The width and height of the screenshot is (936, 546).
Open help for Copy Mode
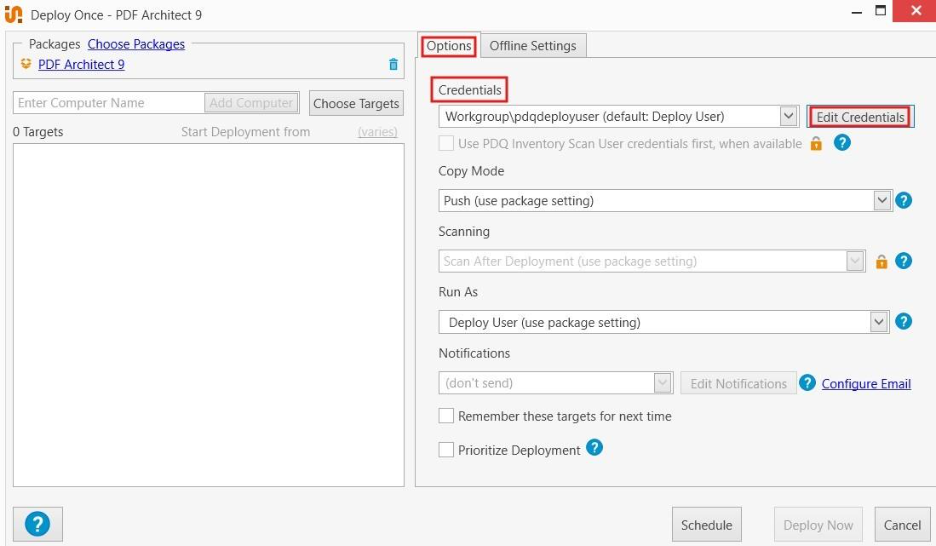(x=904, y=200)
